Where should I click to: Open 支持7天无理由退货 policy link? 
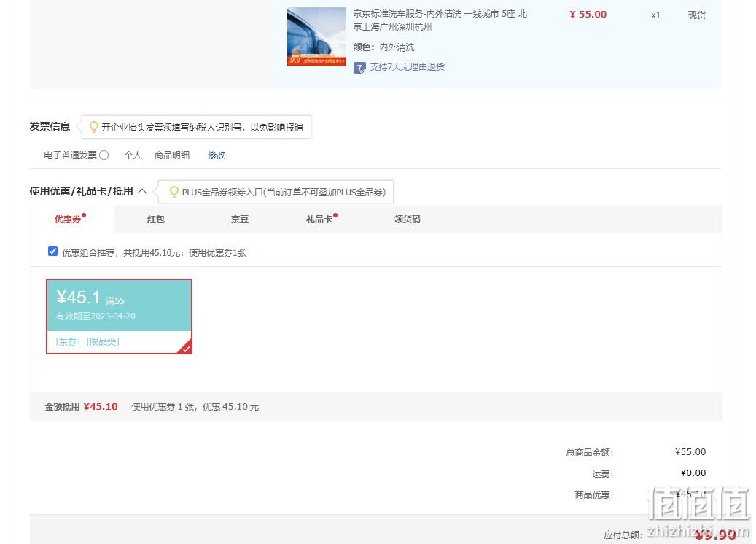[407, 67]
